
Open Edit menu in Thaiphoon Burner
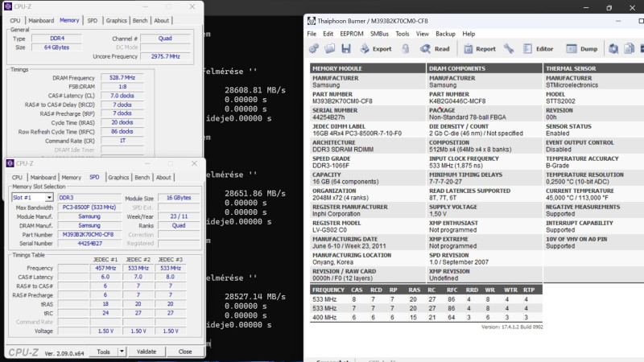coord(328,34)
